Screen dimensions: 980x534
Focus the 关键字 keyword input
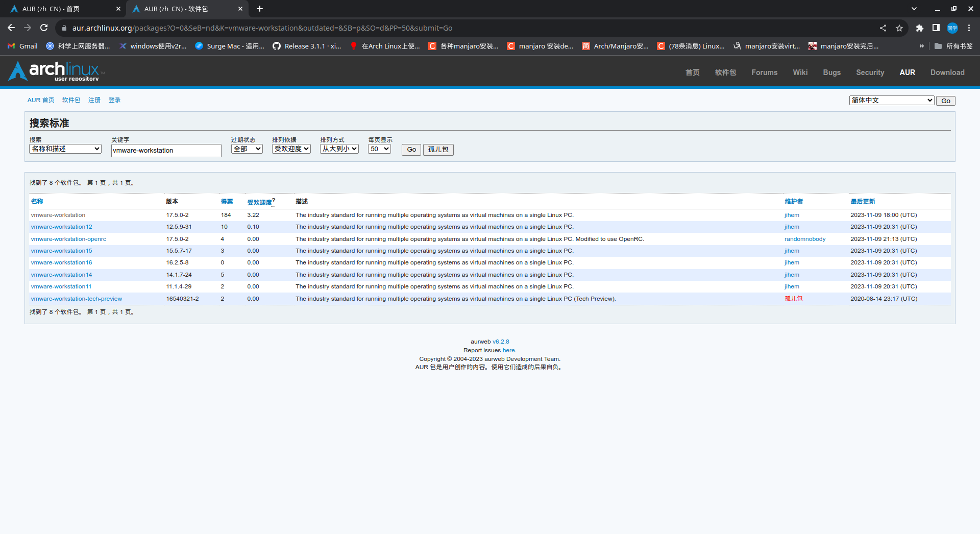[166, 150]
